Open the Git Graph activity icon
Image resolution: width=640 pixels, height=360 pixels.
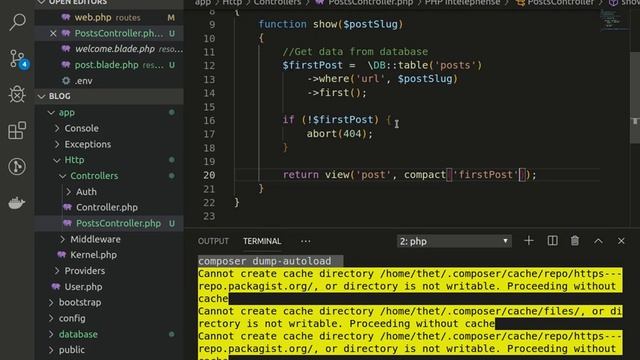pos(17,166)
